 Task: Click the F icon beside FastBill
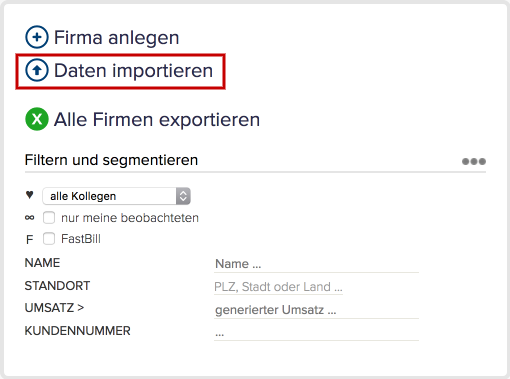coord(29,239)
